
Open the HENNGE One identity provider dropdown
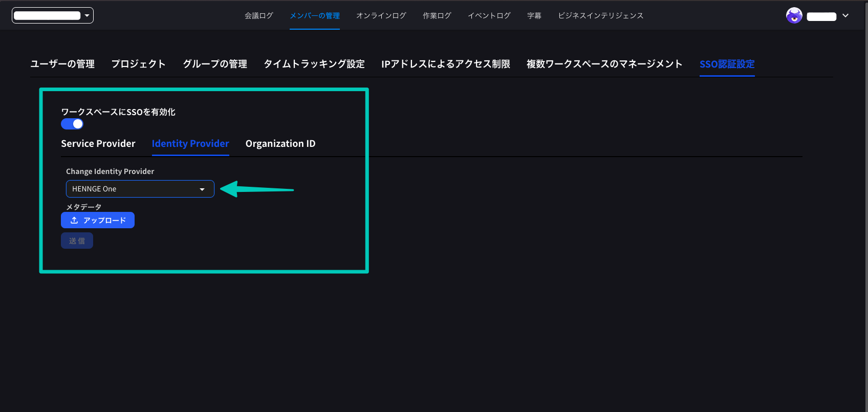coord(140,189)
